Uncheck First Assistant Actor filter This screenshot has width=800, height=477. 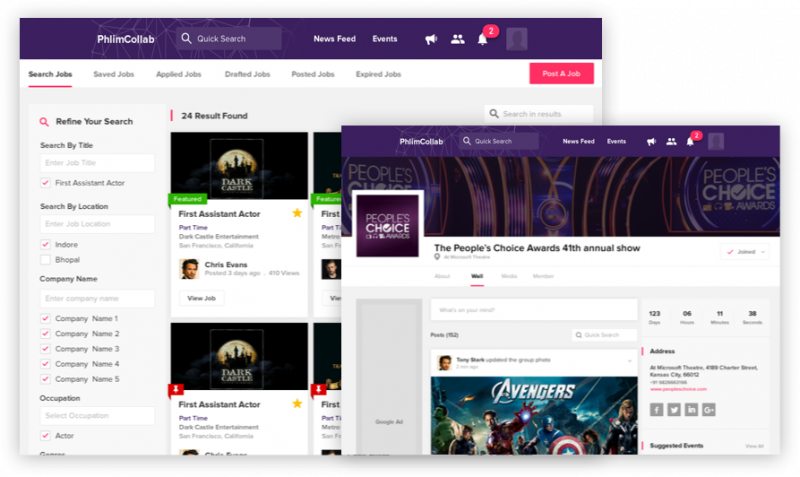tap(45, 183)
